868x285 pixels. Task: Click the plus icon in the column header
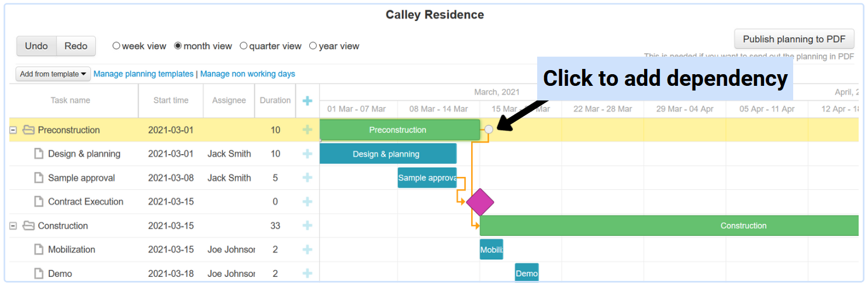(307, 100)
